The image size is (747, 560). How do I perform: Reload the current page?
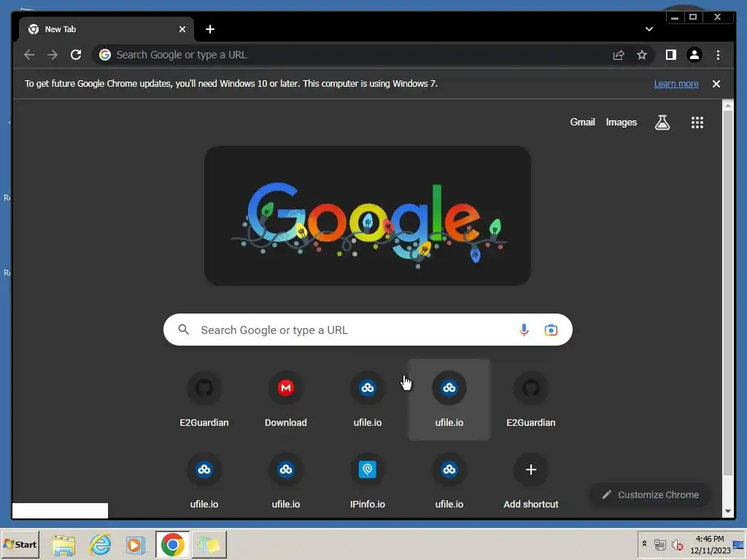pos(76,55)
